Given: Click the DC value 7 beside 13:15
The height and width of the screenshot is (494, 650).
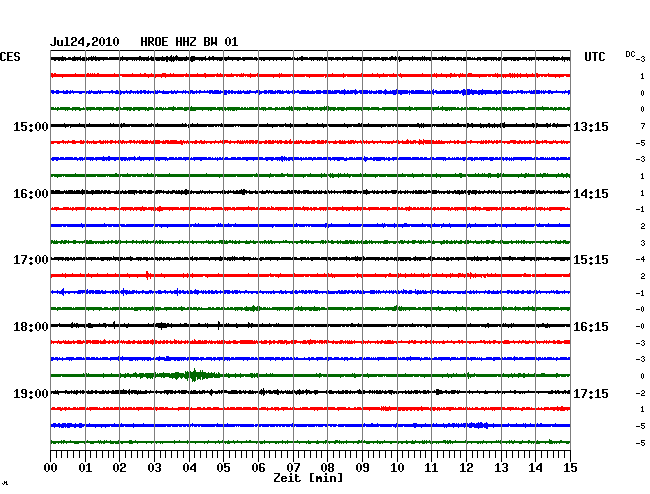Looking at the screenshot, I should 643,126.
